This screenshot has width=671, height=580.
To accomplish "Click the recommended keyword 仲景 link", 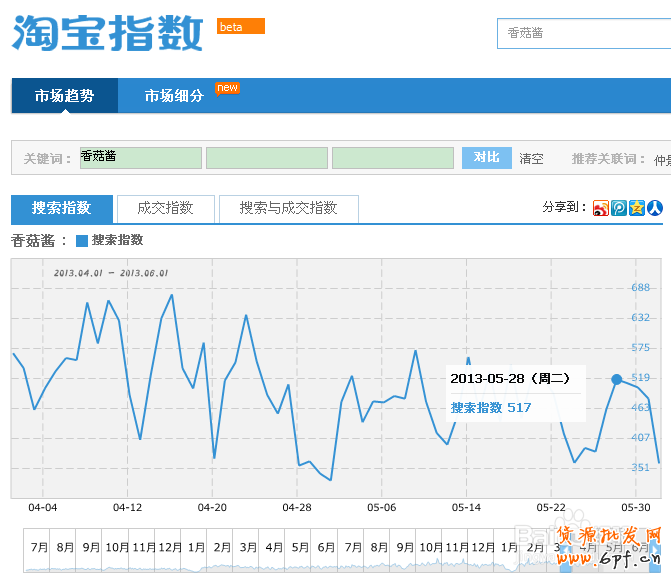I will [661, 159].
